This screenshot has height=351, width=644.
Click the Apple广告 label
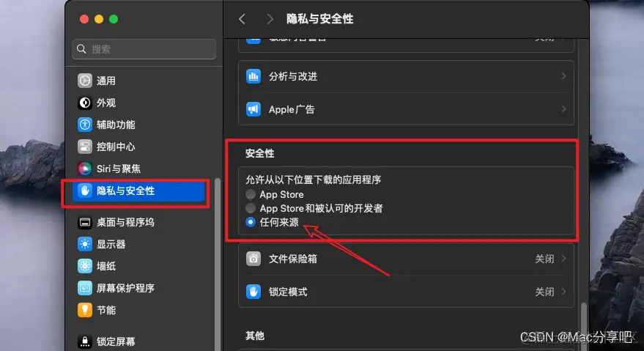[x=292, y=109]
